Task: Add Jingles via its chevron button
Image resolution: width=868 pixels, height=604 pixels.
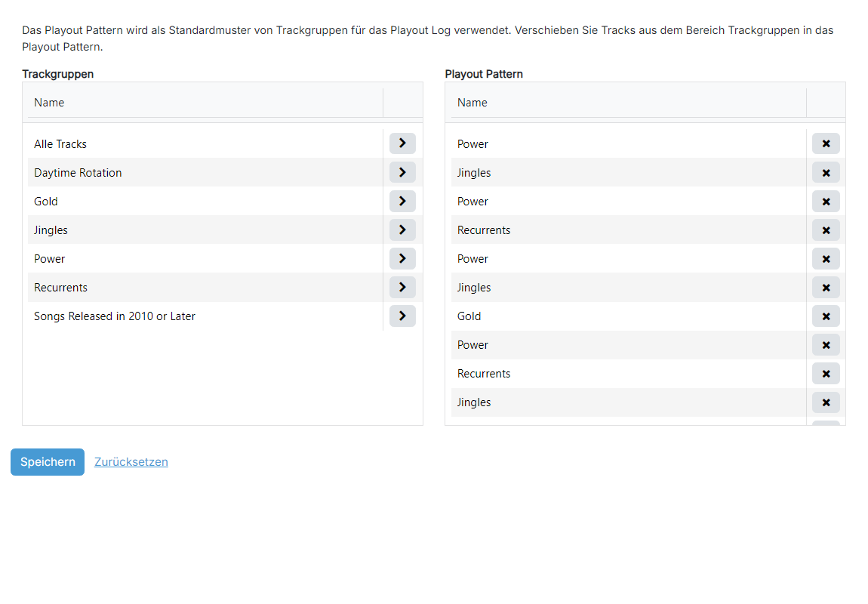Action: tap(402, 230)
